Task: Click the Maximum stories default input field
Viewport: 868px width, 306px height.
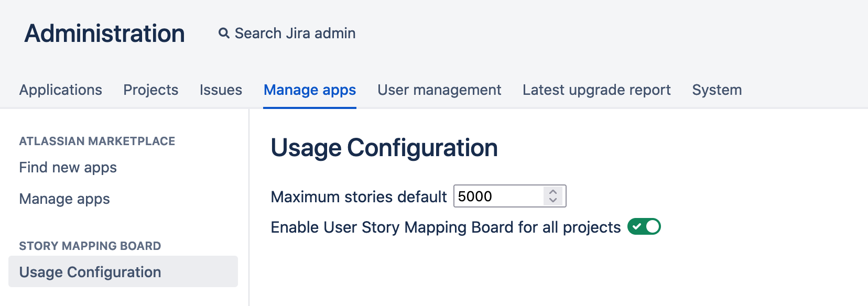Action: 498,196
